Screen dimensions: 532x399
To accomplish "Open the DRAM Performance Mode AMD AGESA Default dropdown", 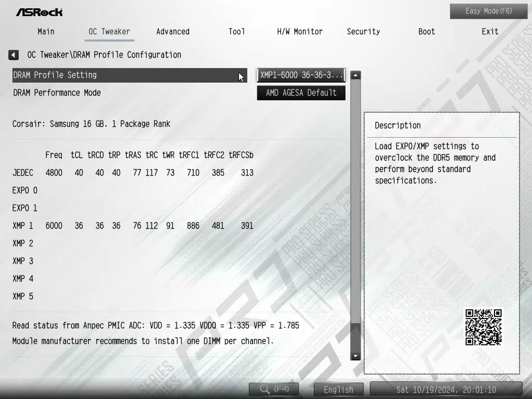I will pyautogui.click(x=301, y=93).
